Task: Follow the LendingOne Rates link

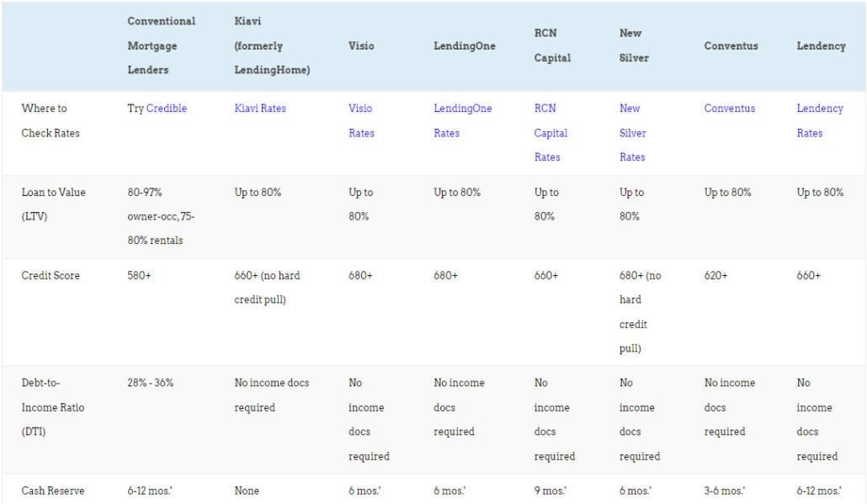Action: coord(462,120)
